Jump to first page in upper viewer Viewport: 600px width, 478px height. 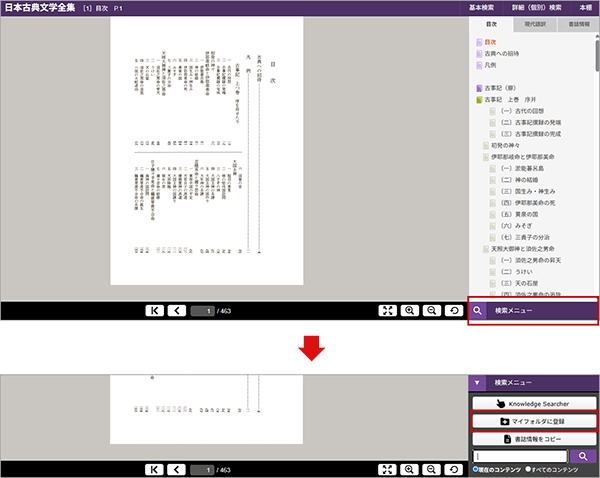(155, 311)
